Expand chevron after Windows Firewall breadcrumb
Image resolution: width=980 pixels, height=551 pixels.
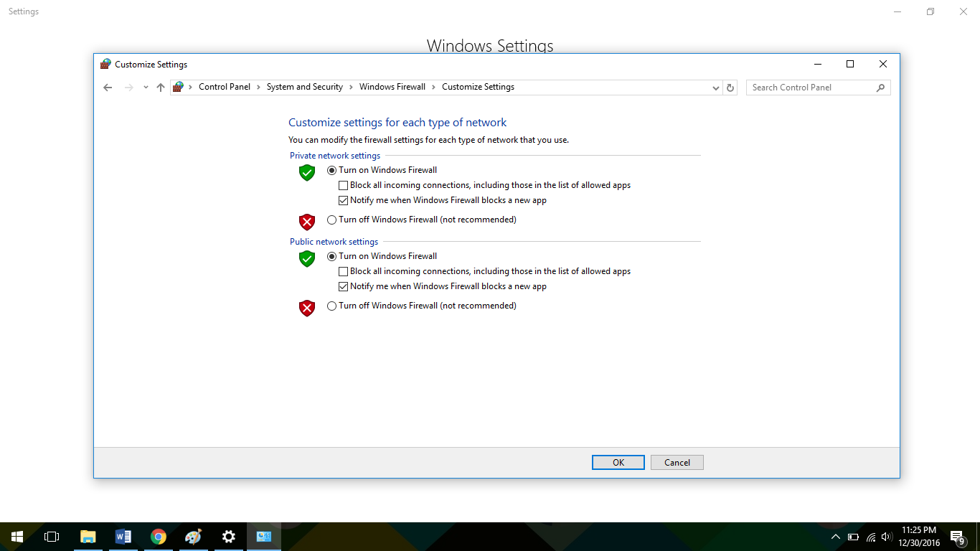coord(434,87)
